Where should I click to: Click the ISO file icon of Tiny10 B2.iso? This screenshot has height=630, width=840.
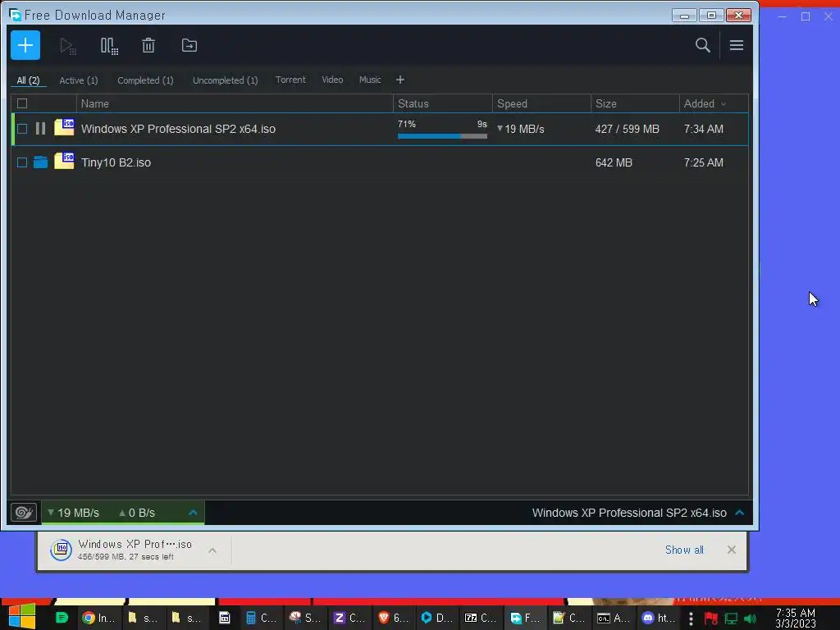coord(64,161)
